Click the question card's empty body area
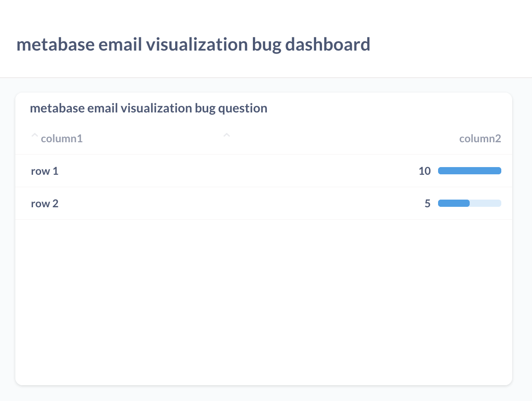This screenshot has width=532, height=401. coord(263,294)
